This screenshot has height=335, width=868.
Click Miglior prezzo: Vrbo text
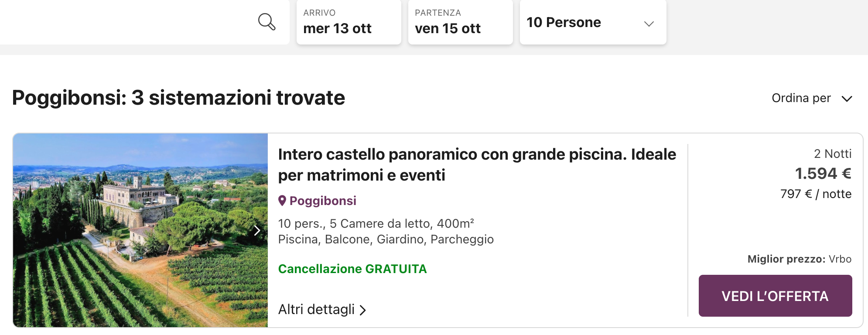click(x=799, y=259)
